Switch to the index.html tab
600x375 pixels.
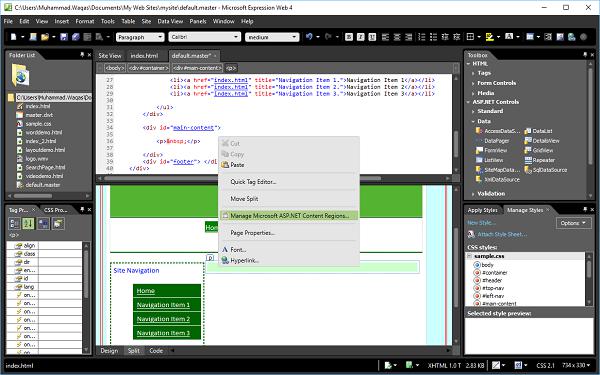[144, 56]
